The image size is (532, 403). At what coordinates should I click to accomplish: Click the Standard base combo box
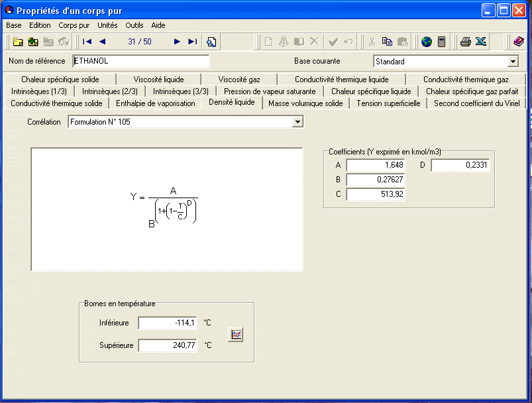(446, 62)
